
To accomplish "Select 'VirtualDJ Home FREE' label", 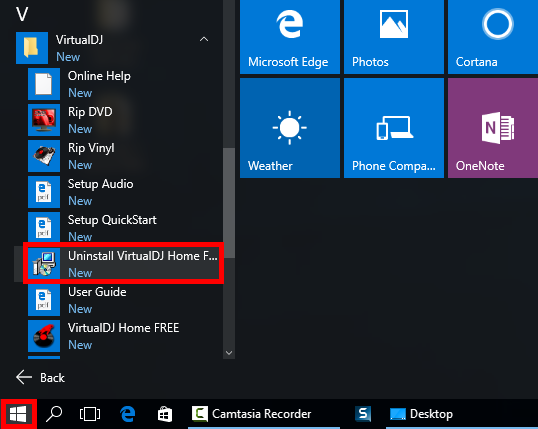I will point(124,328).
